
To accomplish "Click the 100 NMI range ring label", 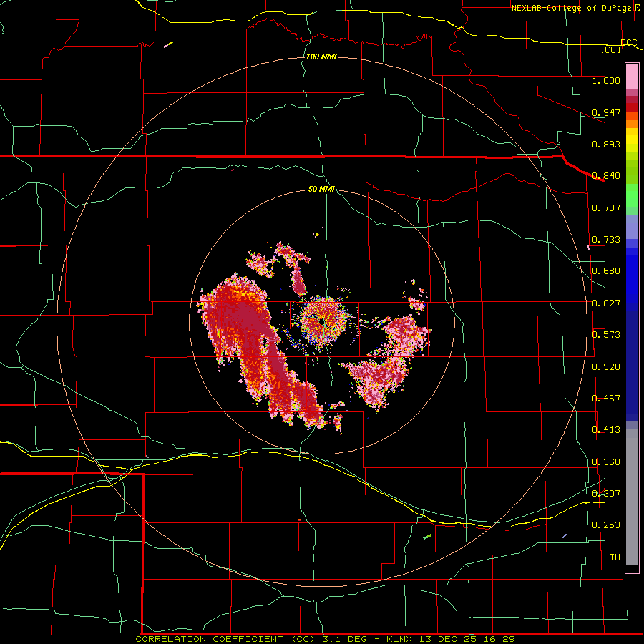I will tap(321, 57).
